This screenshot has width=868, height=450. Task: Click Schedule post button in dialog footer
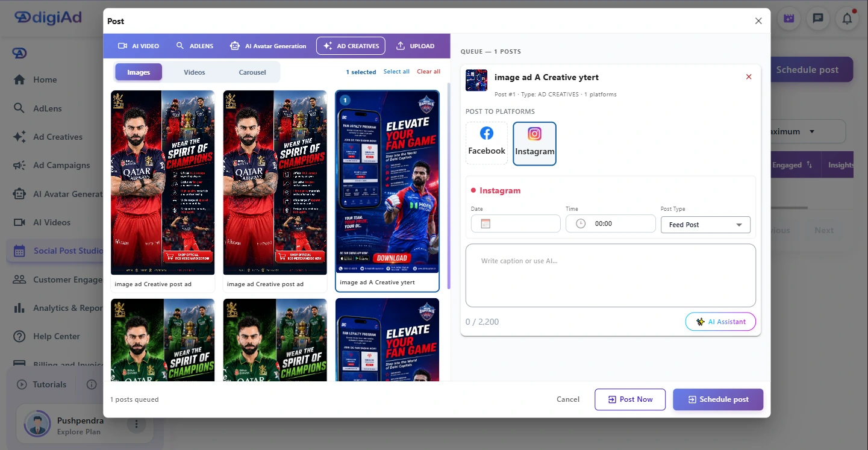point(718,399)
